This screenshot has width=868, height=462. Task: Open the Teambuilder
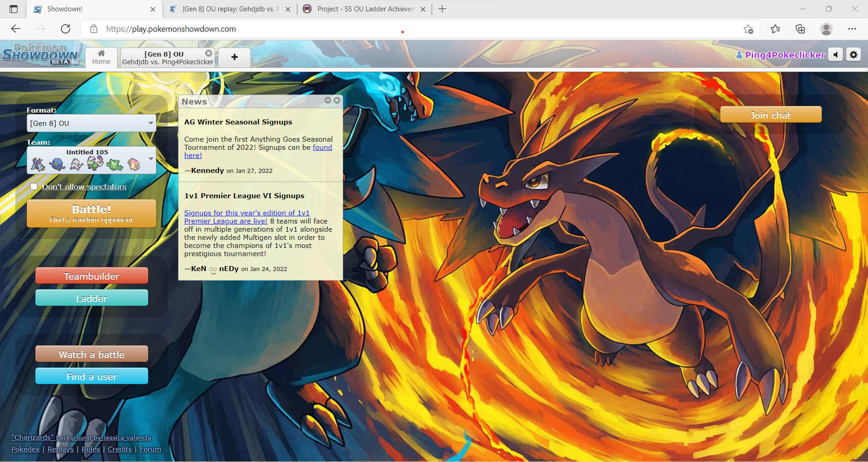(x=92, y=276)
